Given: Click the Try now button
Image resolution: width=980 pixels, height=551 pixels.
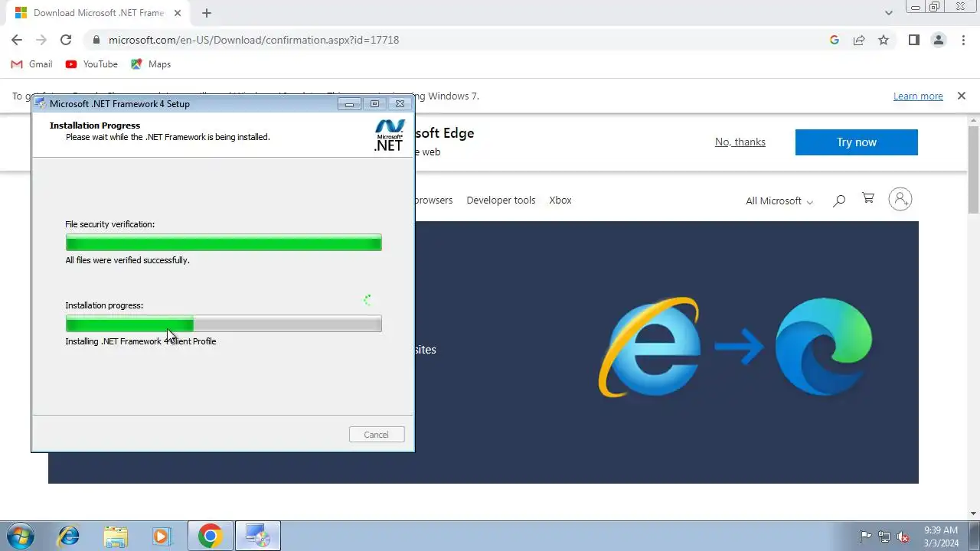Looking at the screenshot, I should (x=856, y=142).
